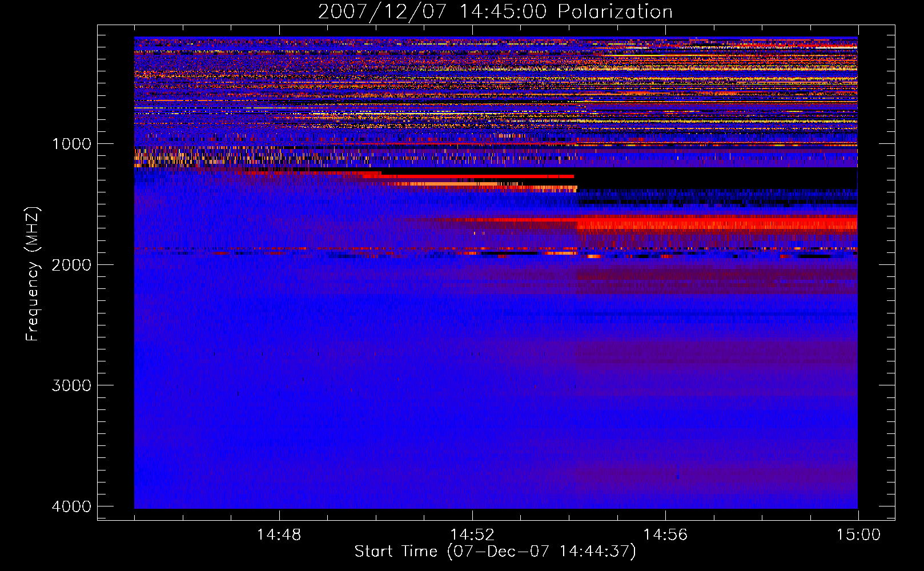Click the 4000 frequency tick label
The image size is (924, 571).
coord(71,506)
